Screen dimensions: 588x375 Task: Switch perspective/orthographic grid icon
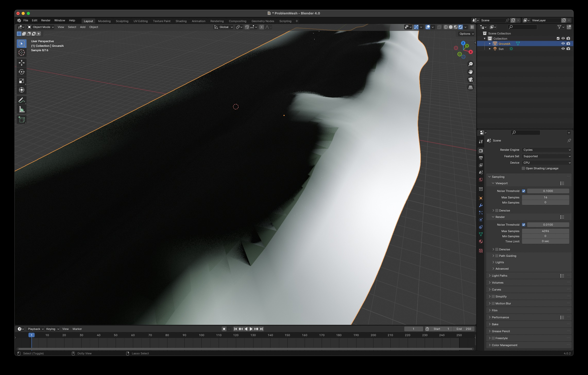click(471, 88)
